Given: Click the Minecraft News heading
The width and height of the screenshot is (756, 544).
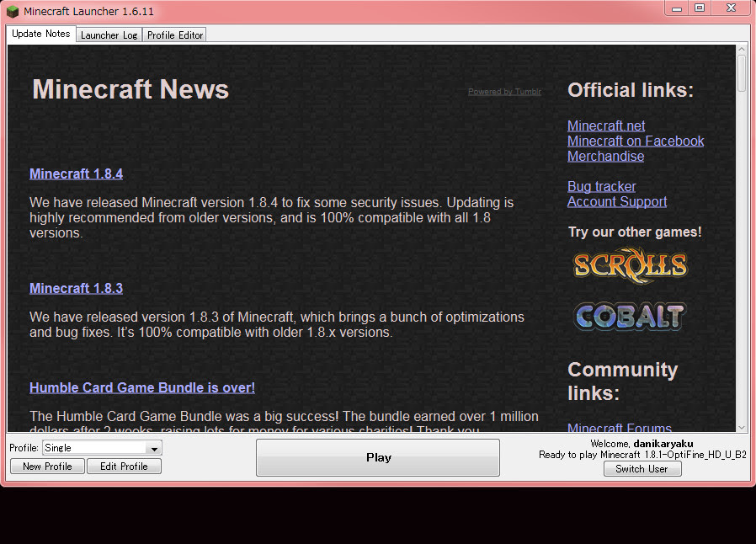Looking at the screenshot, I should [130, 90].
